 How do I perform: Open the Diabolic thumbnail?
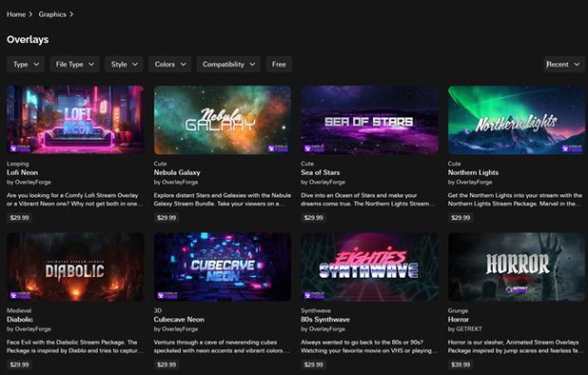coord(75,266)
